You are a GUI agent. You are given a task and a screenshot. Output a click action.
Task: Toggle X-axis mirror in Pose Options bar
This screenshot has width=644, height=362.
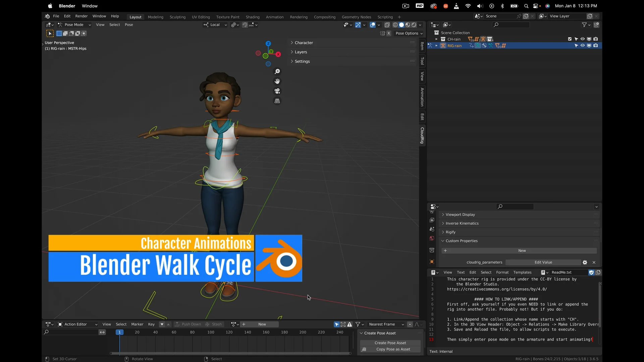(x=389, y=34)
